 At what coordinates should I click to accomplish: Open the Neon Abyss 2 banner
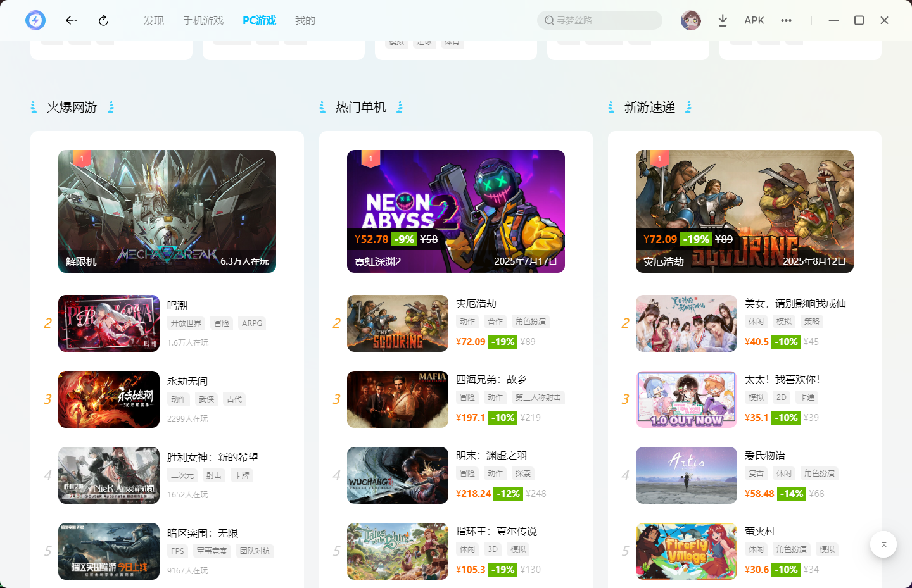456,211
